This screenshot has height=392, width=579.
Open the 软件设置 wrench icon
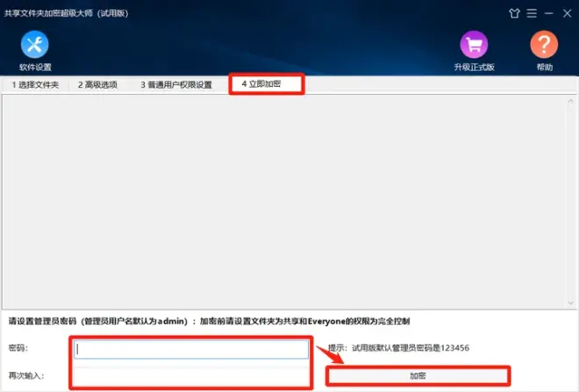coord(35,45)
